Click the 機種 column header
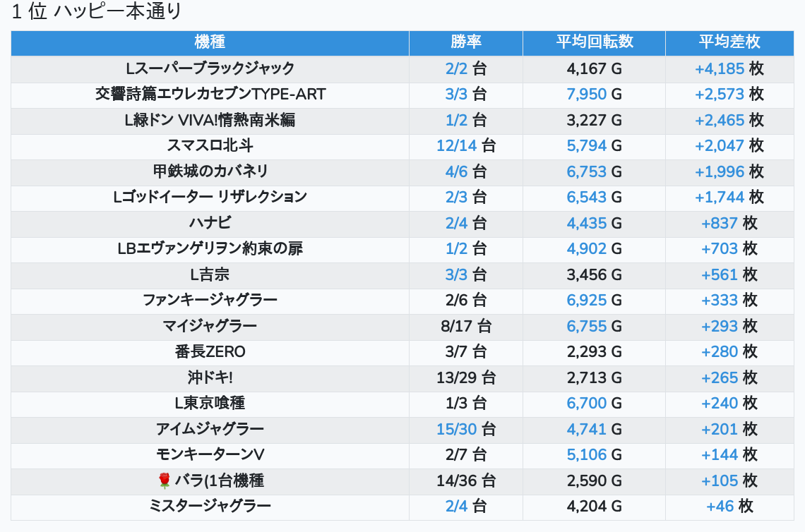This screenshot has width=805, height=532. 210,42
